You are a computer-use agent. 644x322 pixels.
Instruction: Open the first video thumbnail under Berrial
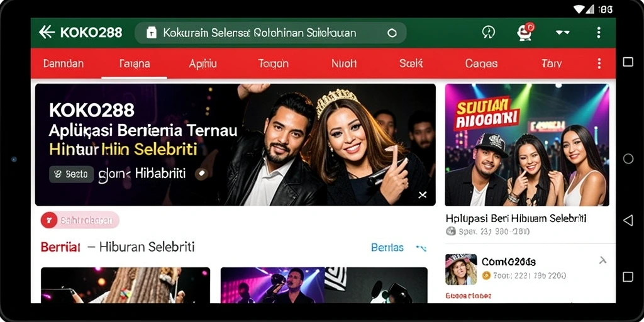click(125, 286)
